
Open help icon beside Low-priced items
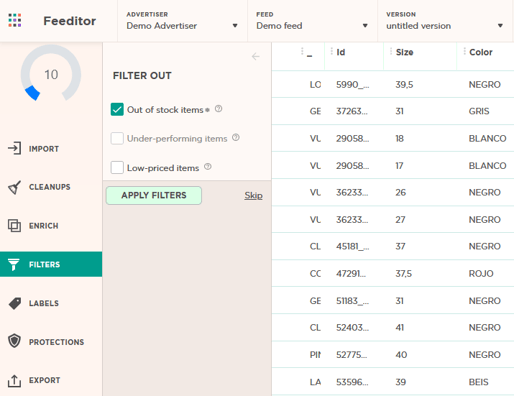pos(208,166)
